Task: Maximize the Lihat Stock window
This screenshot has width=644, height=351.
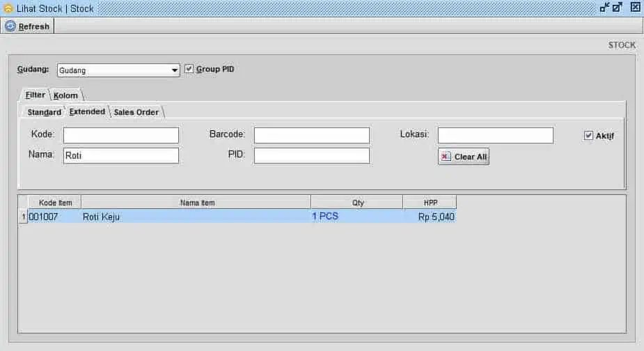Action: pos(618,8)
